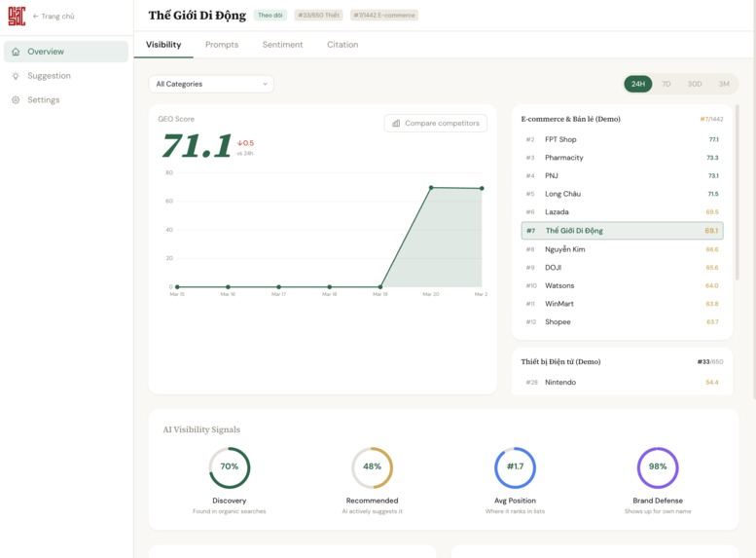Click the Theo dõi follow badge
Viewport: 756px width, 558px height.
pos(270,16)
